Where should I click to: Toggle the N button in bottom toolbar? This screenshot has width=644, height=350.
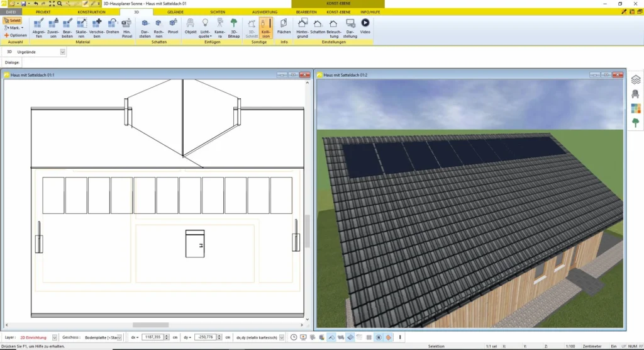(379, 337)
